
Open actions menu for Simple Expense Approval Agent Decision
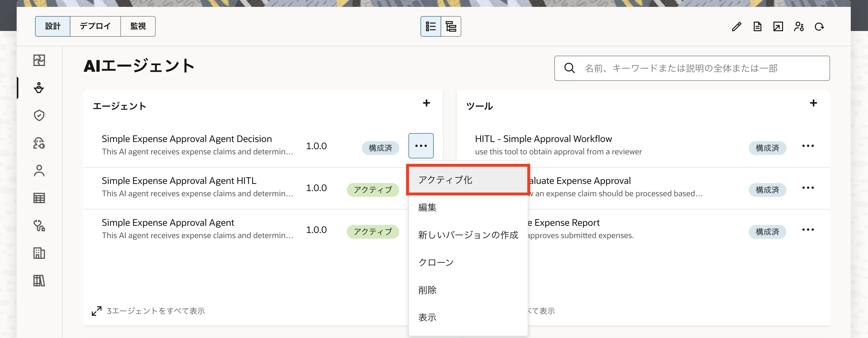(421, 146)
